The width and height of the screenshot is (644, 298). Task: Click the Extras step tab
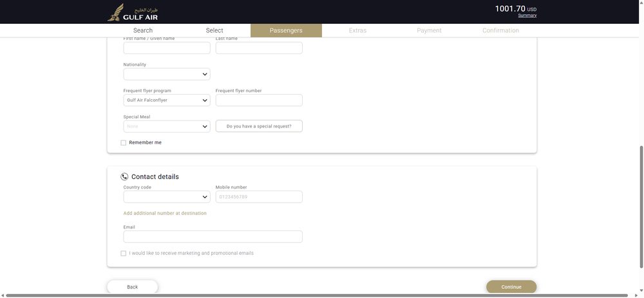pos(357,30)
